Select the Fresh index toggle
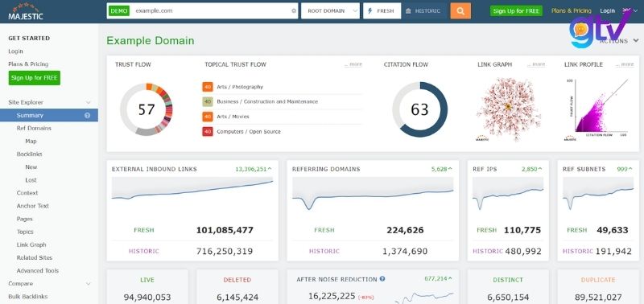Image resolution: width=644 pixels, height=304 pixels. (x=382, y=11)
